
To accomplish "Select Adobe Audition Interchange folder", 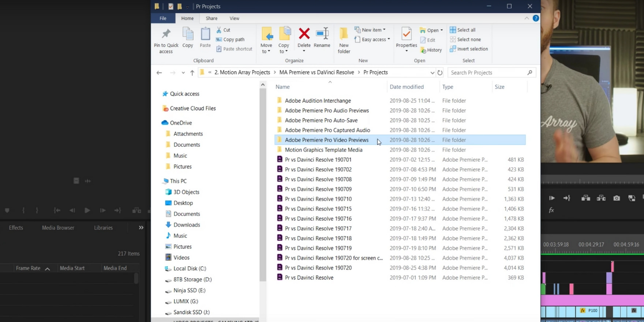I will (x=318, y=101).
